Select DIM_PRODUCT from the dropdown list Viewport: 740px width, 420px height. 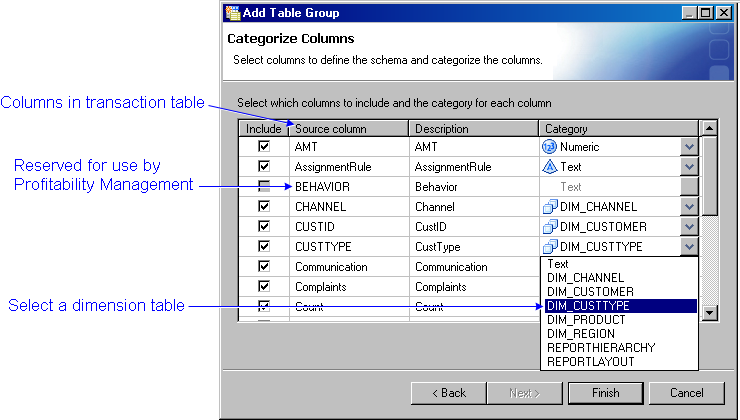[x=581, y=320]
